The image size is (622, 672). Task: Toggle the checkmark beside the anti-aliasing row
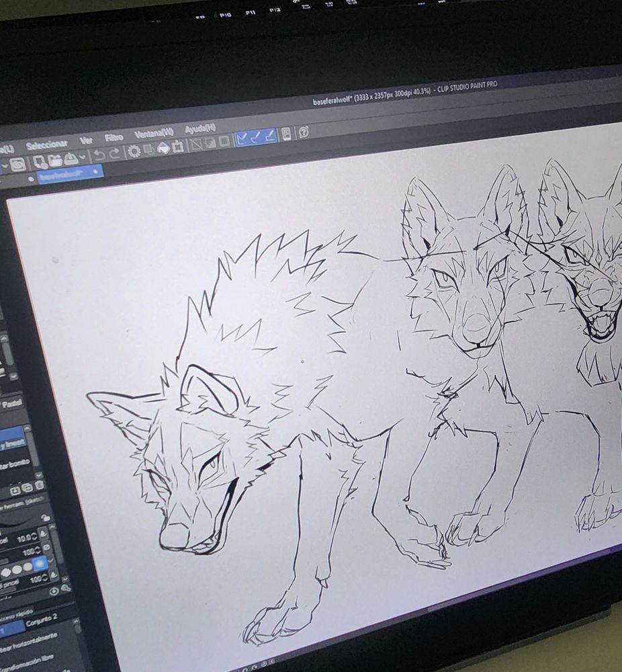(x=50, y=560)
